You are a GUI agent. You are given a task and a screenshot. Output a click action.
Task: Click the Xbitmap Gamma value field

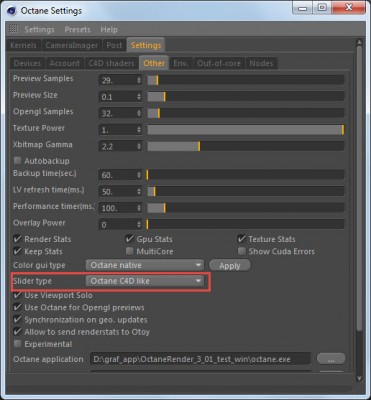click(117, 146)
